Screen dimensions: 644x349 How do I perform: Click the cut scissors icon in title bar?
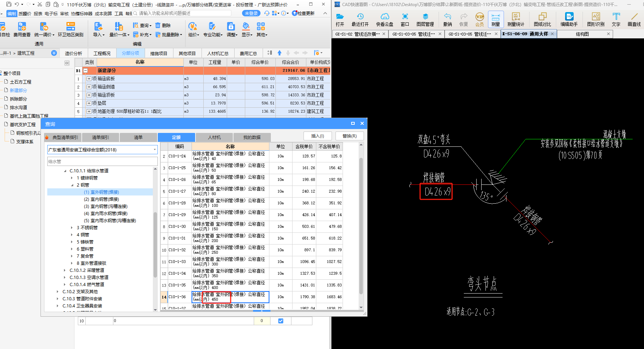40,4
